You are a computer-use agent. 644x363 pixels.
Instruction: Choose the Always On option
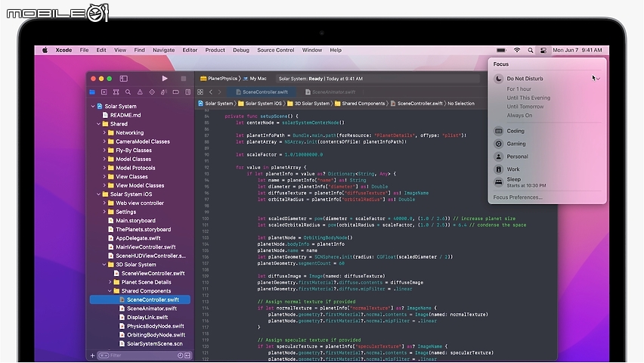[x=519, y=116]
